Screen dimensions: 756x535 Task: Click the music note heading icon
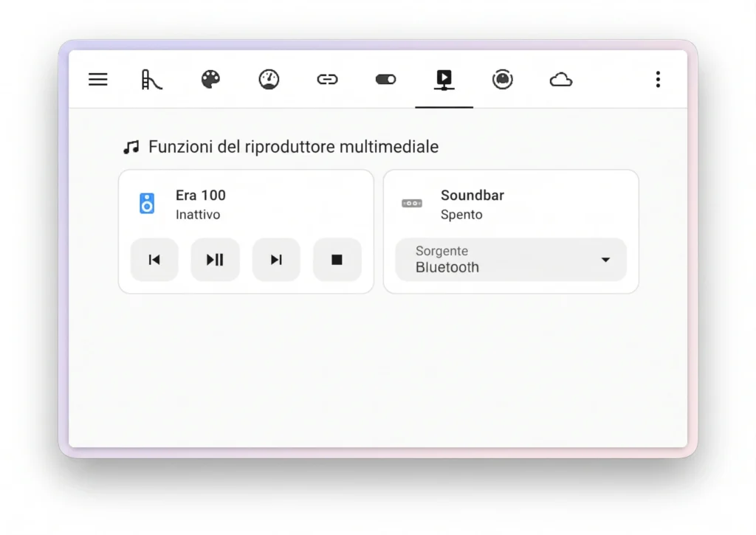click(131, 147)
